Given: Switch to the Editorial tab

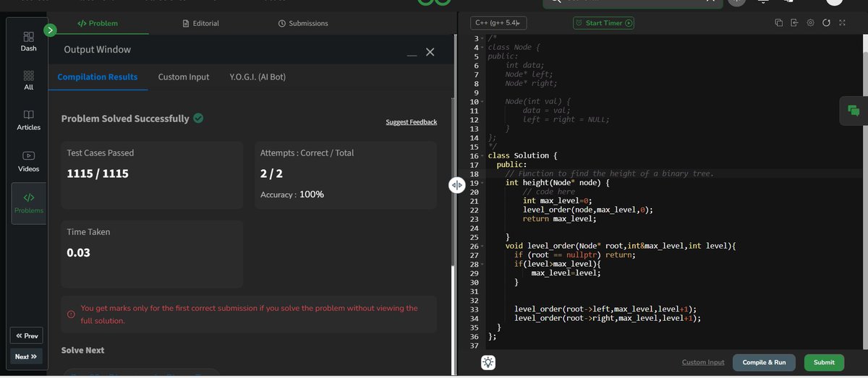Looking at the screenshot, I should (x=201, y=23).
